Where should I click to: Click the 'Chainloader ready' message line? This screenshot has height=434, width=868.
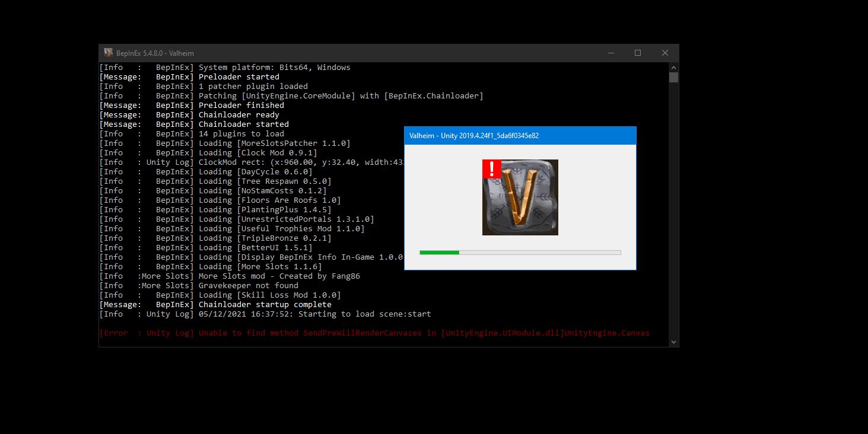[189, 115]
